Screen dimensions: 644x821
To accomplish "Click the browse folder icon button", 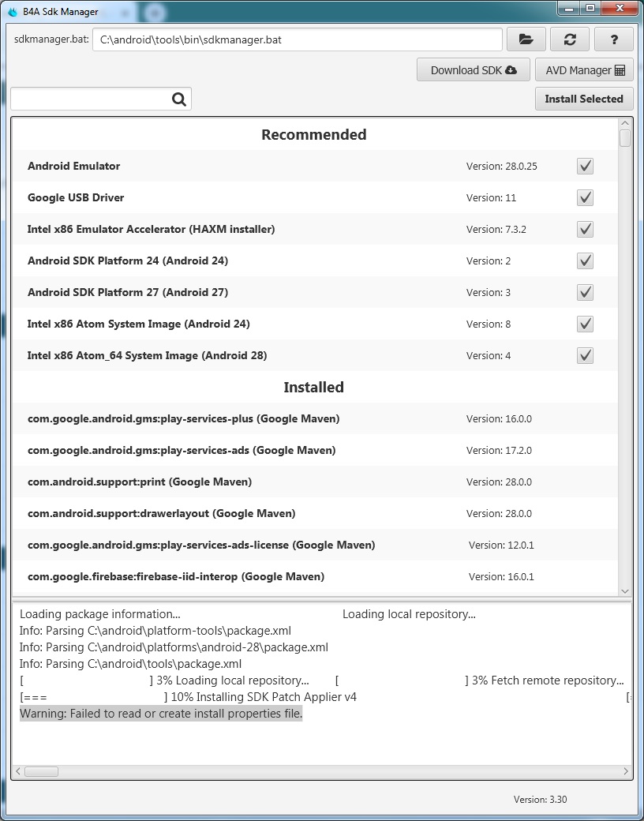I will 526,39.
